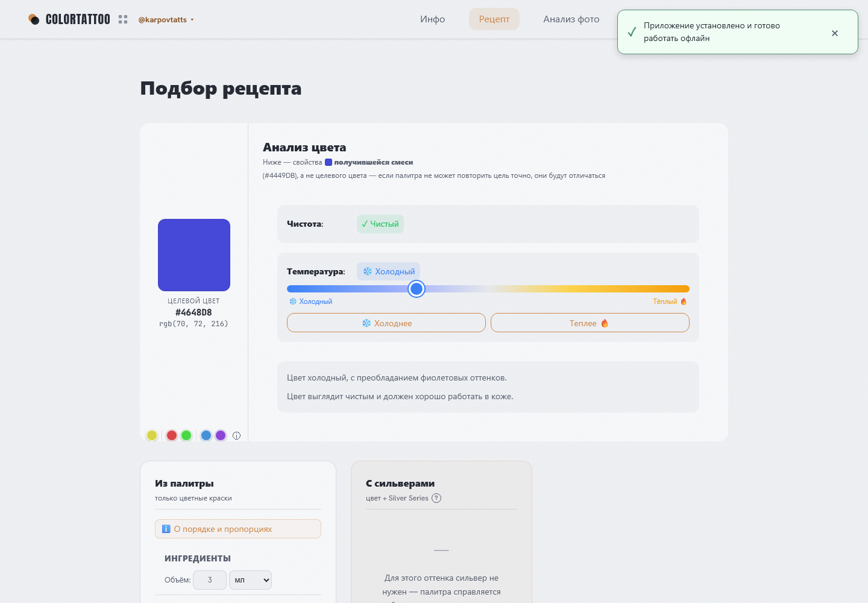Click the hex value #4648D8

pos(193,312)
